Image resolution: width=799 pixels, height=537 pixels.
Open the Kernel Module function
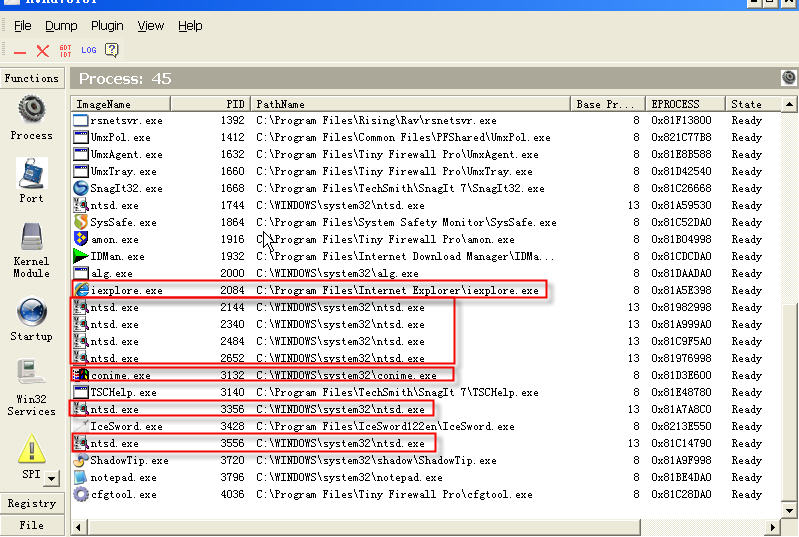(x=32, y=250)
